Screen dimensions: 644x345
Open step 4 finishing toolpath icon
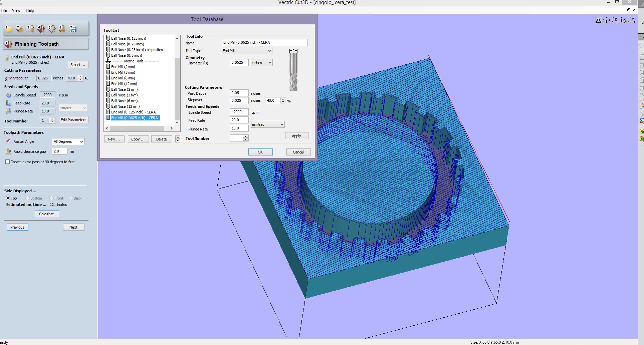click(x=41, y=29)
